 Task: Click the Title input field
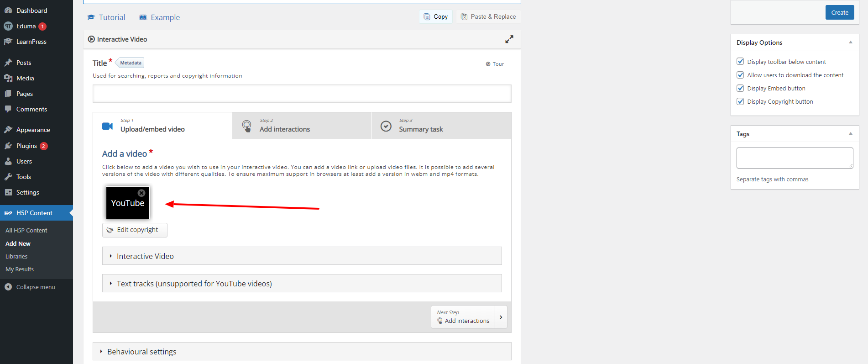pyautogui.click(x=302, y=94)
